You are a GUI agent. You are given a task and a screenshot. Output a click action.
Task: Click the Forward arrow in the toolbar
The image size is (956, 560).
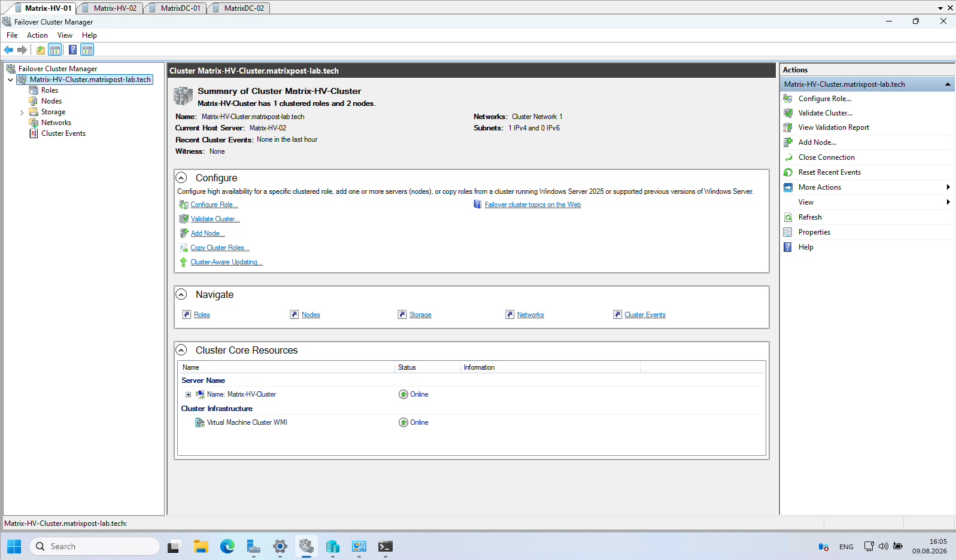[x=22, y=50]
